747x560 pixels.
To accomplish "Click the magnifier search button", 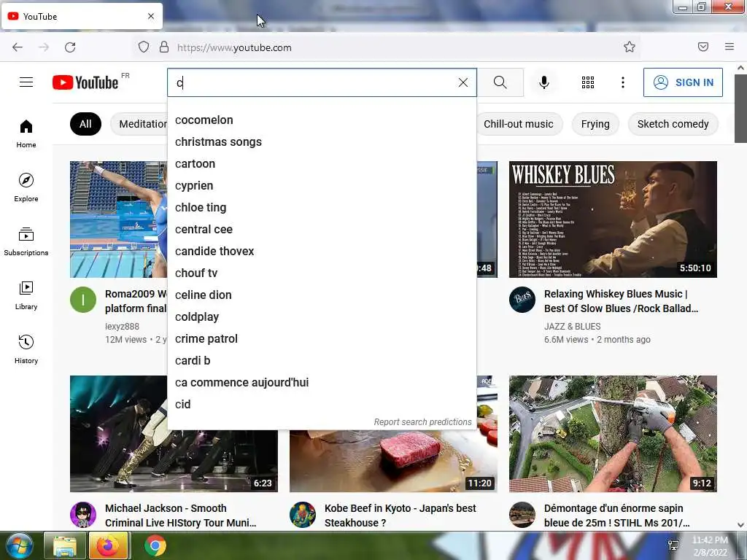I will 500,82.
